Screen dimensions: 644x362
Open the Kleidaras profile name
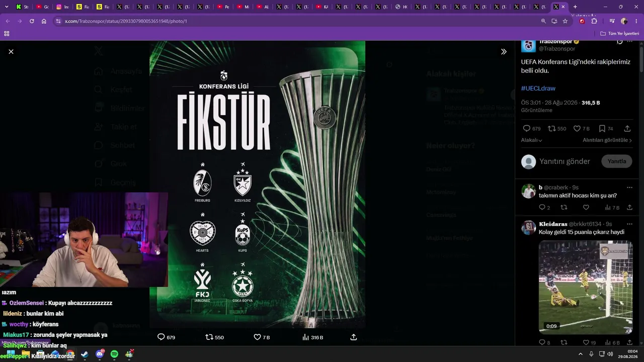pos(553,224)
